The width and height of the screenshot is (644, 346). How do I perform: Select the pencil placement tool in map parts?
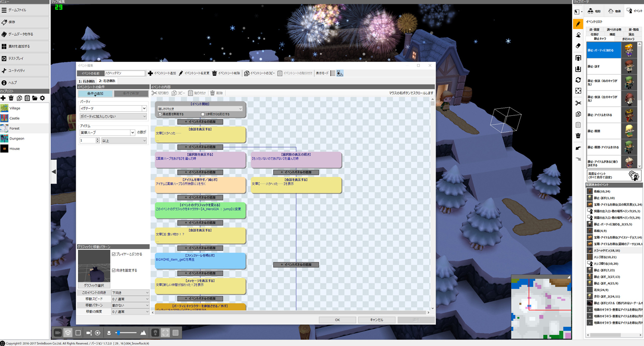(x=578, y=24)
